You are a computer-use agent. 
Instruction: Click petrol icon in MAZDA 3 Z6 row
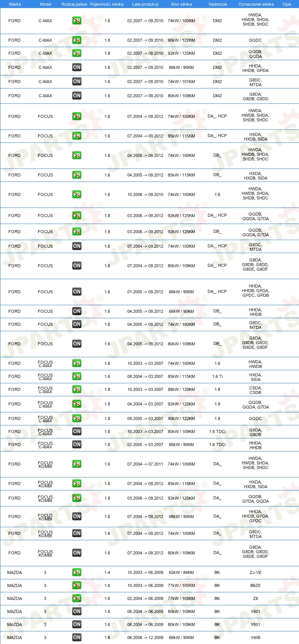[x=77, y=598]
